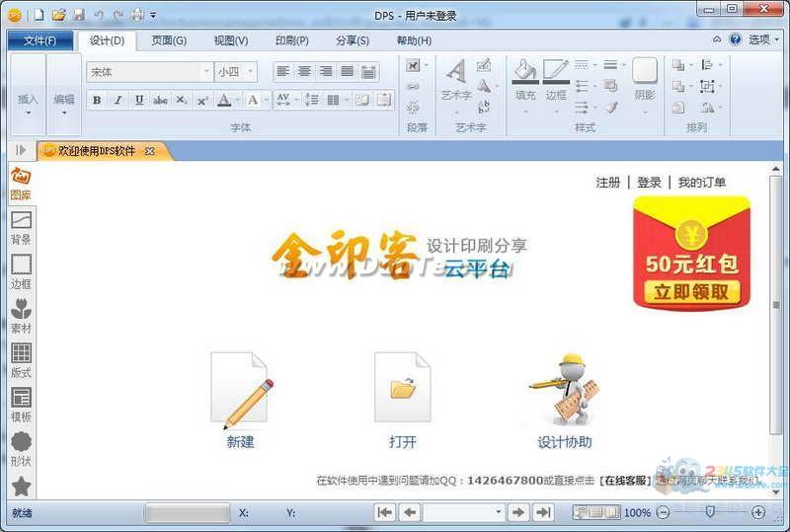This screenshot has height=532, width=790.
Task: Switch to the 页面(G) ribbon tab
Action: pyautogui.click(x=169, y=40)
